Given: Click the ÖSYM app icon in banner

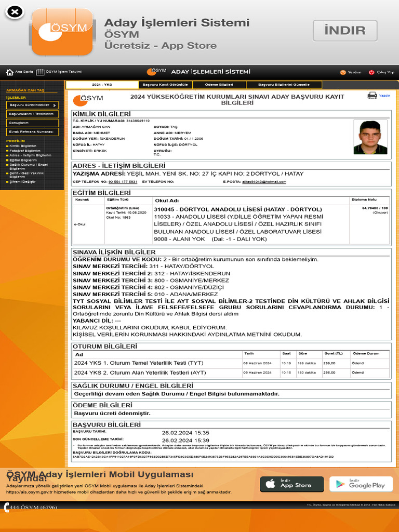Looking at the screenshot, I should click(55, 32).
